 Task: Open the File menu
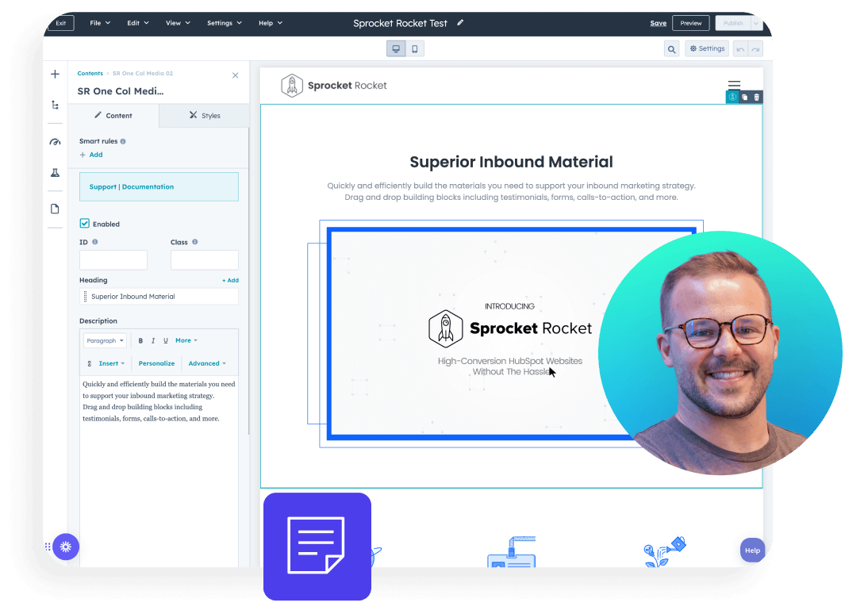pos(99,22)
